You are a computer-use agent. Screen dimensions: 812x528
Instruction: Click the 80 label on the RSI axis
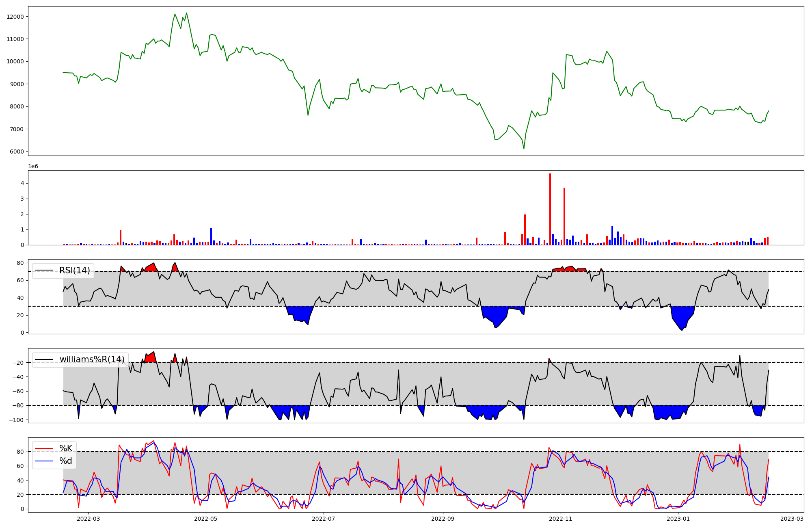[20, 263]
